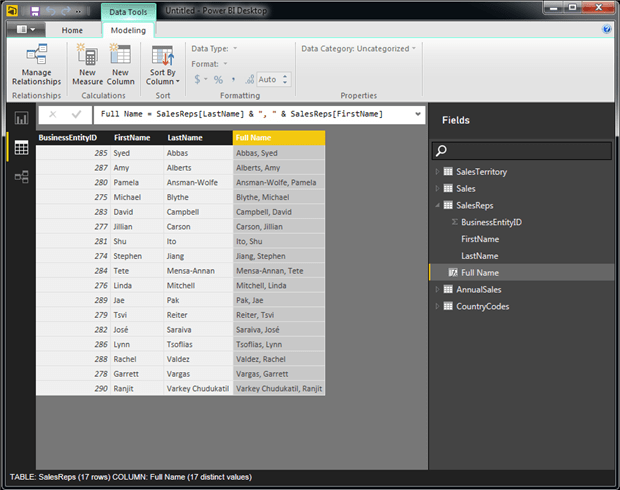Click the AnnualSales table name
This screenshot has height=490, width=620.
(x=478, y=289)
